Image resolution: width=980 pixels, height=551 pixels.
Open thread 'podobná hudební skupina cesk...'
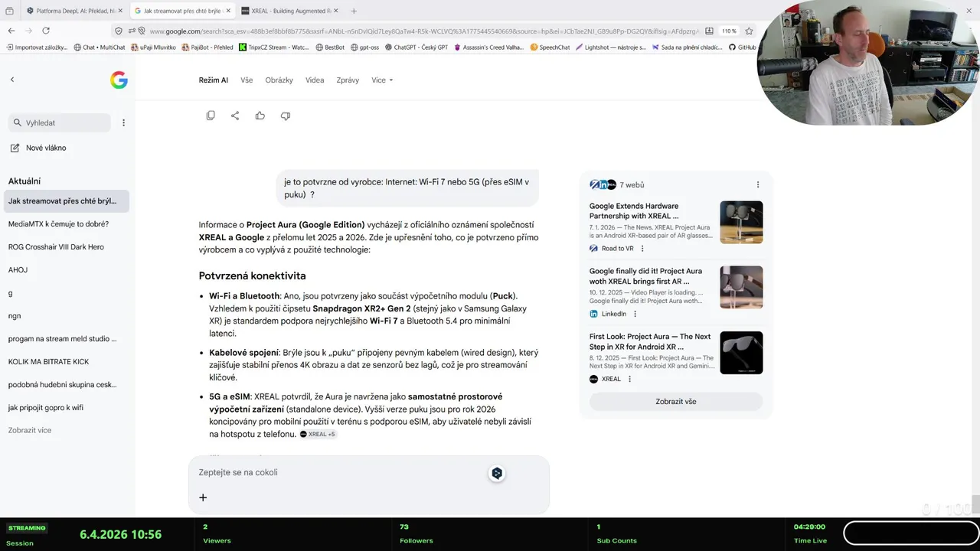point(64,384)
